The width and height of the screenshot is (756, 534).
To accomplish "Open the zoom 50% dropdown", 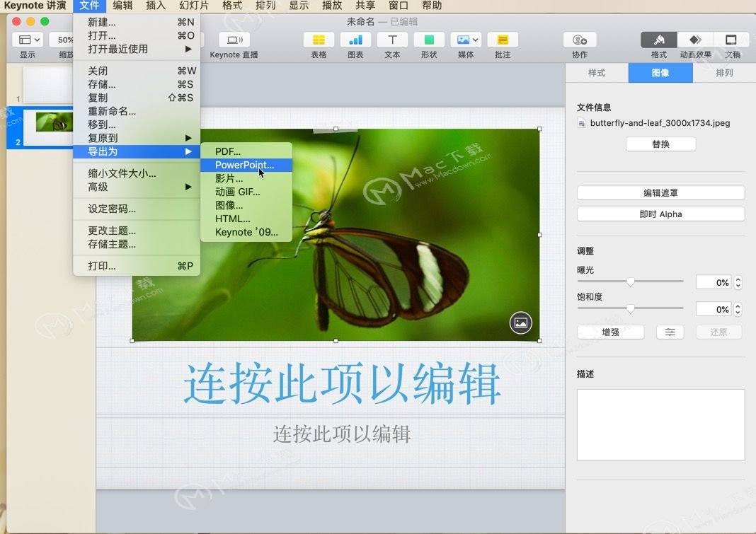I will [62, 40].
